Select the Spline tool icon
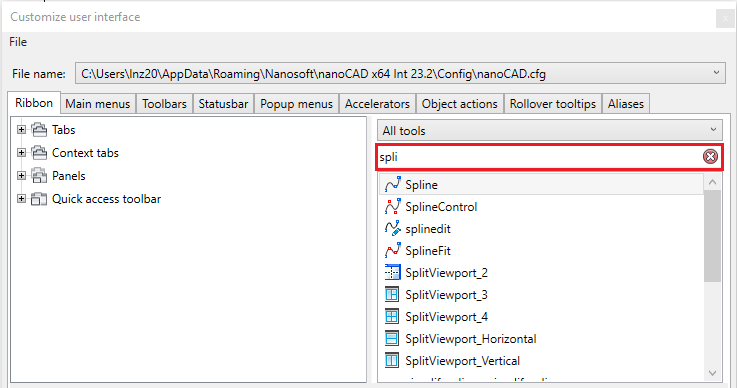This screenshot has height=388, width=737. tap(392, 184)
